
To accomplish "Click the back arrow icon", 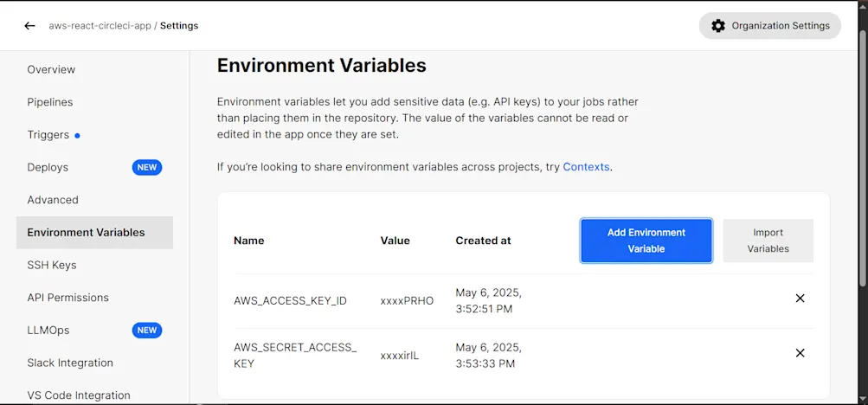I will tap(30, 26).
